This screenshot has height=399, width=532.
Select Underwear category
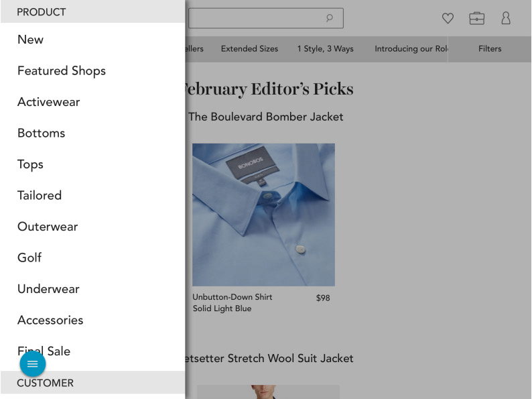[48, 289]
